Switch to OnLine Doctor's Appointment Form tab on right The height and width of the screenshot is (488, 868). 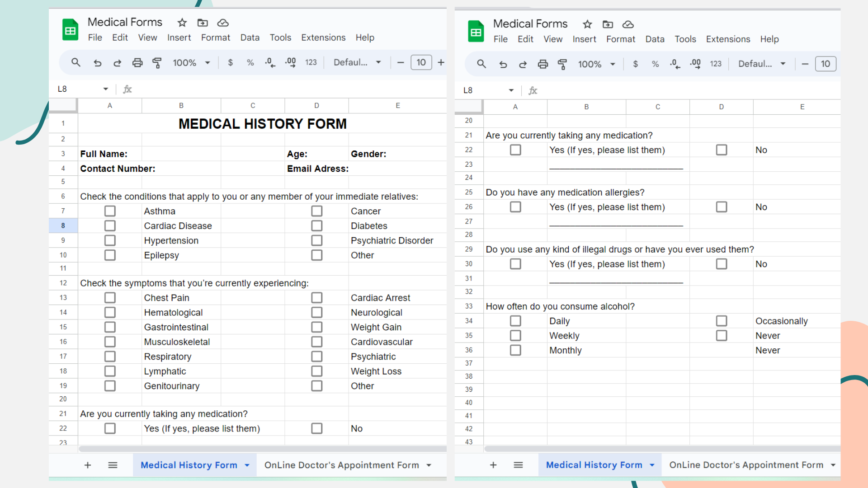pyautogui.click(x=746, y=465)
